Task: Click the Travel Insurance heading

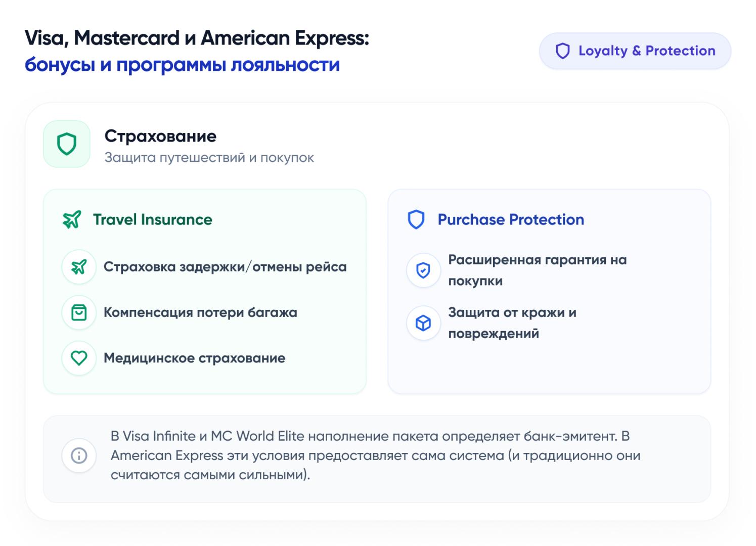Action: click(153, 220)
